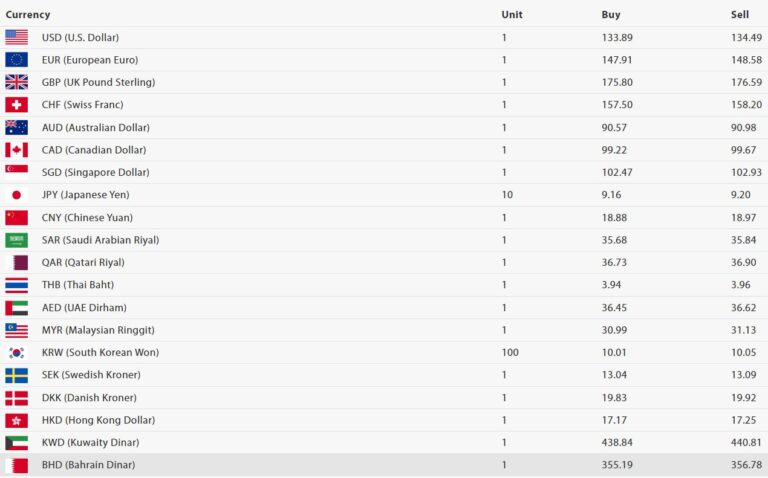Viewport: 768px width, 478px height.
Task: Click the Kuwaity Dinar flag icon
Action: 16,443
